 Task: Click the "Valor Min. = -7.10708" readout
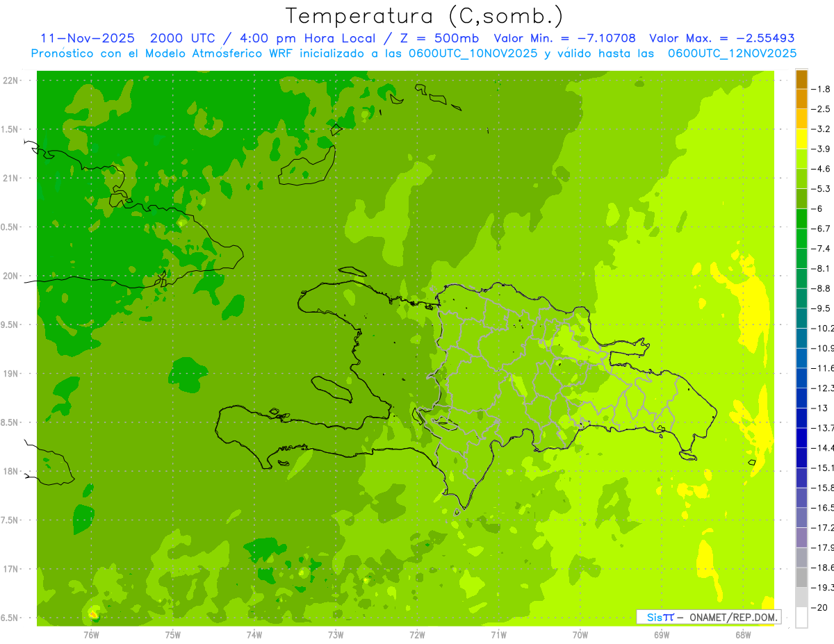564,38
